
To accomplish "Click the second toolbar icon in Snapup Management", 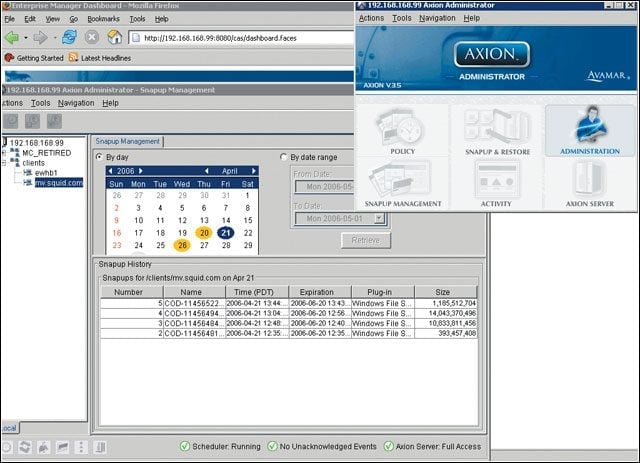I will 33,121.
